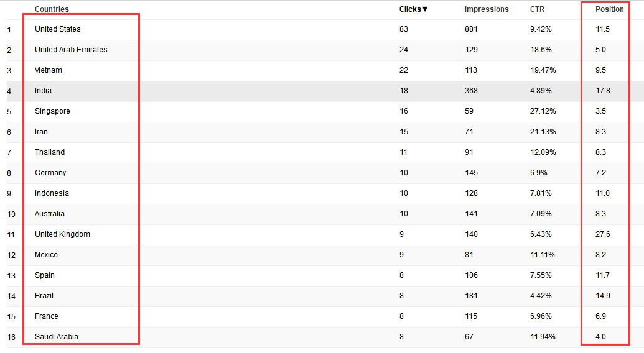Screen dimensions: 644x353
Task: Sort by Position column header
Action: tap(609, 9)
